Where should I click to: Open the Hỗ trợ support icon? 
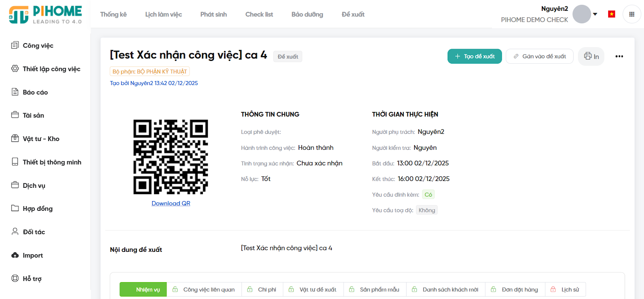tap(15, 278)
